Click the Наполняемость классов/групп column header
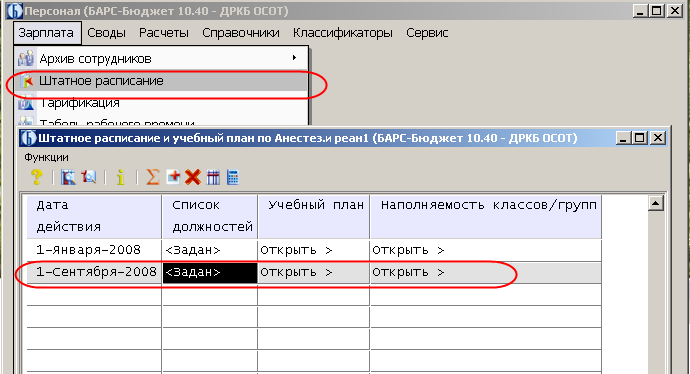Image resolution: width=690 pixels, height=374 pixels. coord(486,216)
